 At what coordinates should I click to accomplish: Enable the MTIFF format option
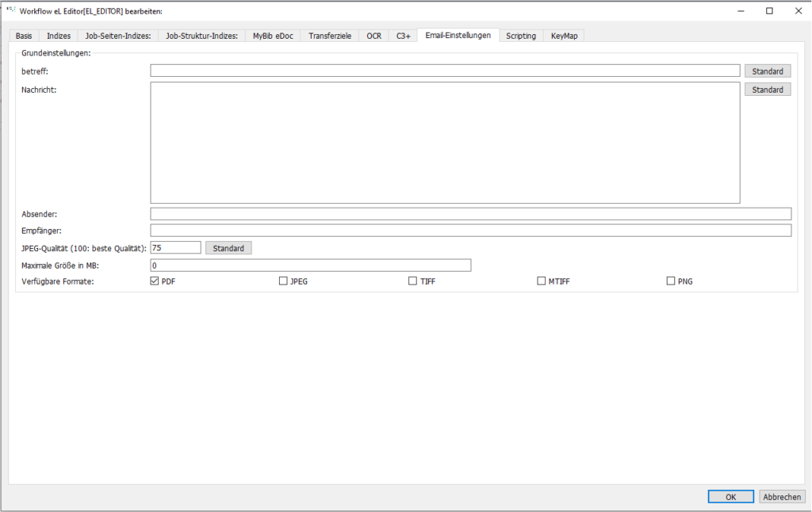(x=541, y=281)
